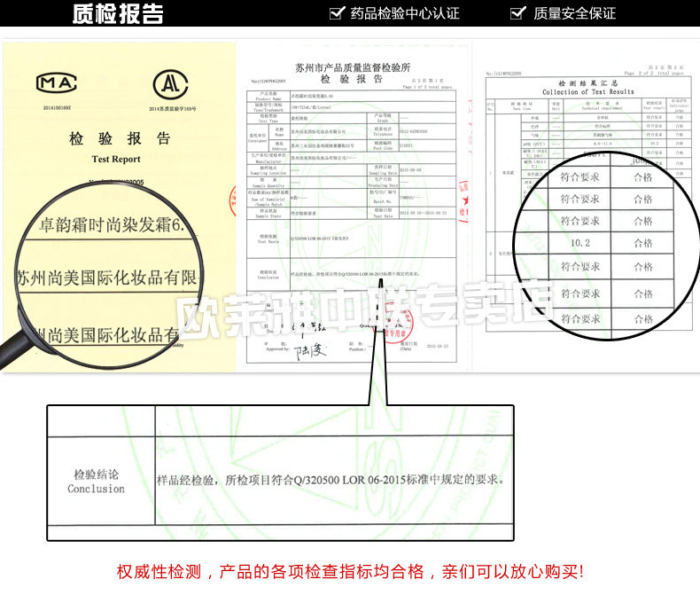The image size is (700, 595).
Task: Select the number 2014100169Z under MA logo
Action: pyautogui.click(x=57, y=107)
